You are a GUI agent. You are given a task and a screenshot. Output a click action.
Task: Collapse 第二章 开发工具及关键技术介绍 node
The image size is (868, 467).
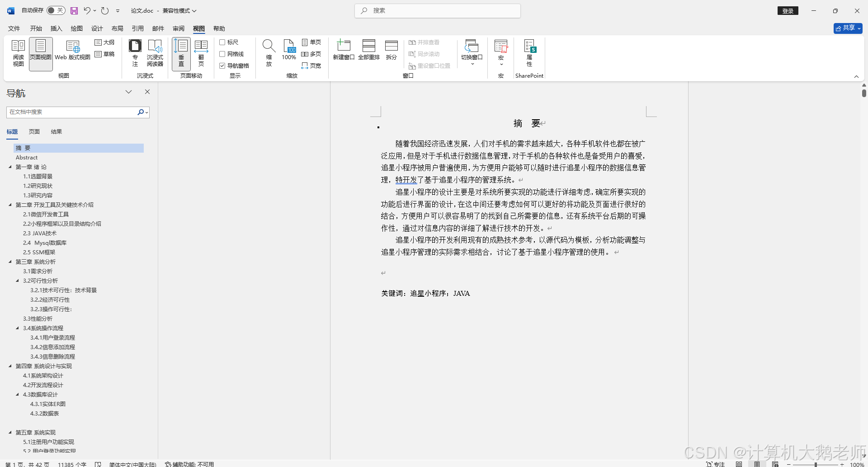[x=10, y=205]
